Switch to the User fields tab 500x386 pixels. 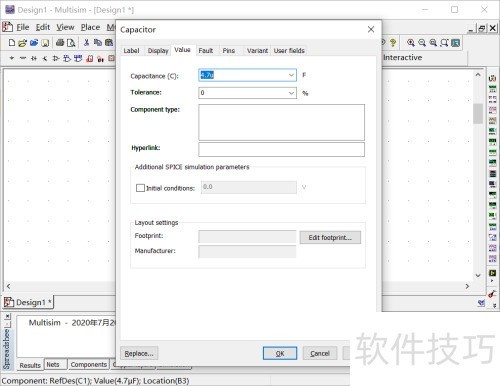289,51
